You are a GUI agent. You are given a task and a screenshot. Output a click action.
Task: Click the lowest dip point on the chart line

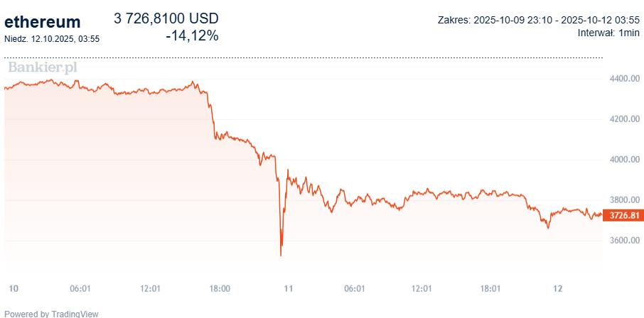tap(281, 255)
